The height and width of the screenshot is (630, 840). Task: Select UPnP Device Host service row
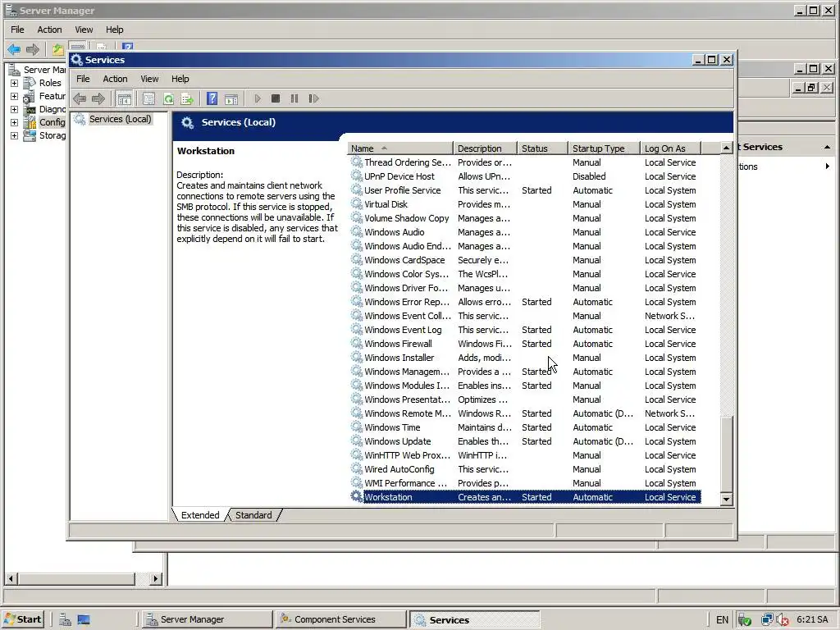click(525, 176)
